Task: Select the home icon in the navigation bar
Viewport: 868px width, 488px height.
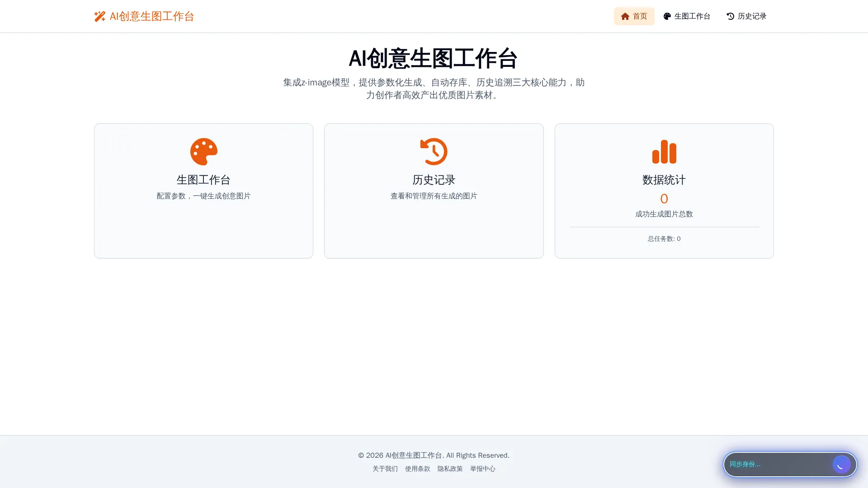Action: 625,16
